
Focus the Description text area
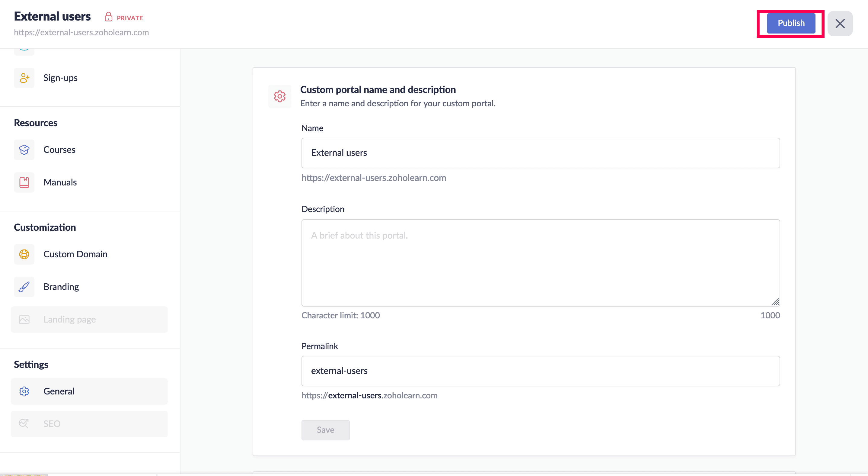[540, 262]
